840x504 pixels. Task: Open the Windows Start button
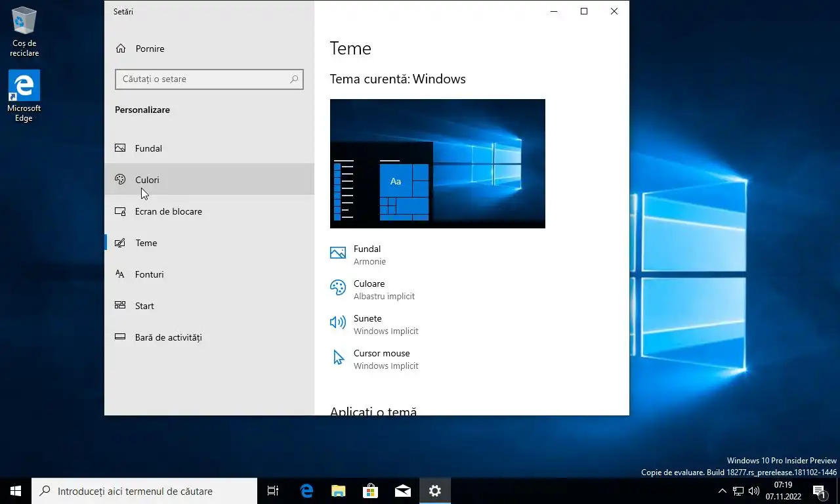tap(16, 491)
